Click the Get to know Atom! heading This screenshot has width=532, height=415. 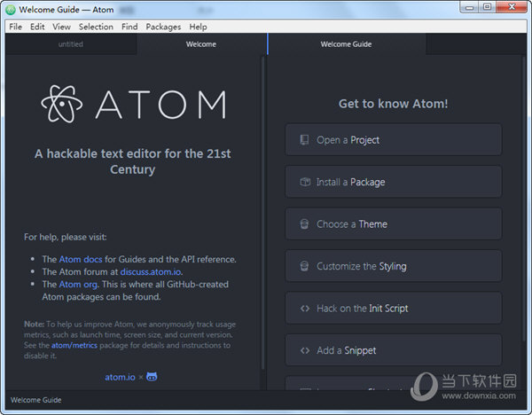(x=393, y=104)
